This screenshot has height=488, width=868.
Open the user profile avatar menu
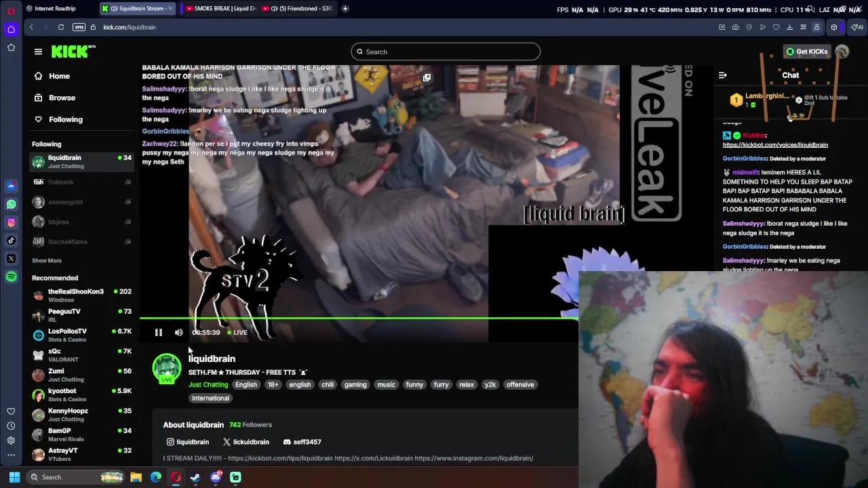[842, 52]
